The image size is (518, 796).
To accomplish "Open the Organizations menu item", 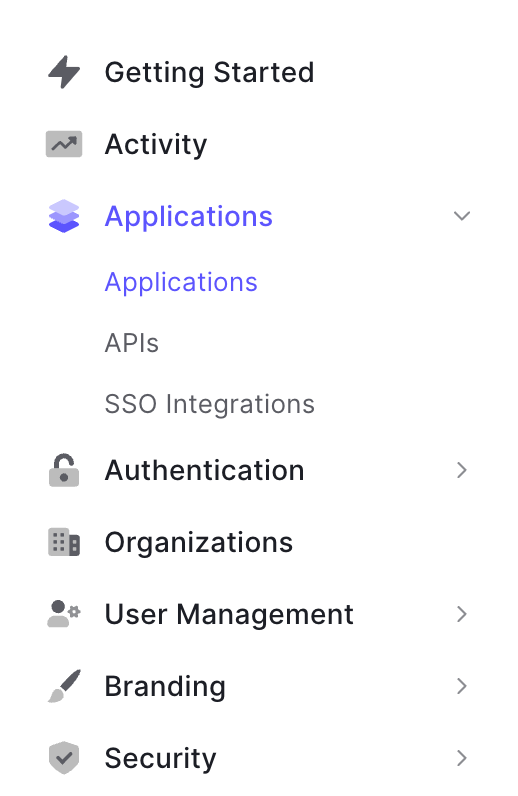I will click(x=199, y=543).
